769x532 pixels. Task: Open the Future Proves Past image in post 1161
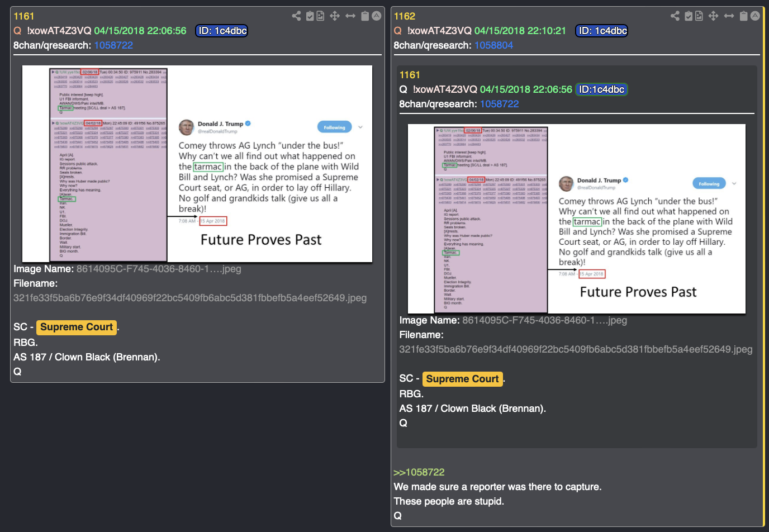[197, 164]
